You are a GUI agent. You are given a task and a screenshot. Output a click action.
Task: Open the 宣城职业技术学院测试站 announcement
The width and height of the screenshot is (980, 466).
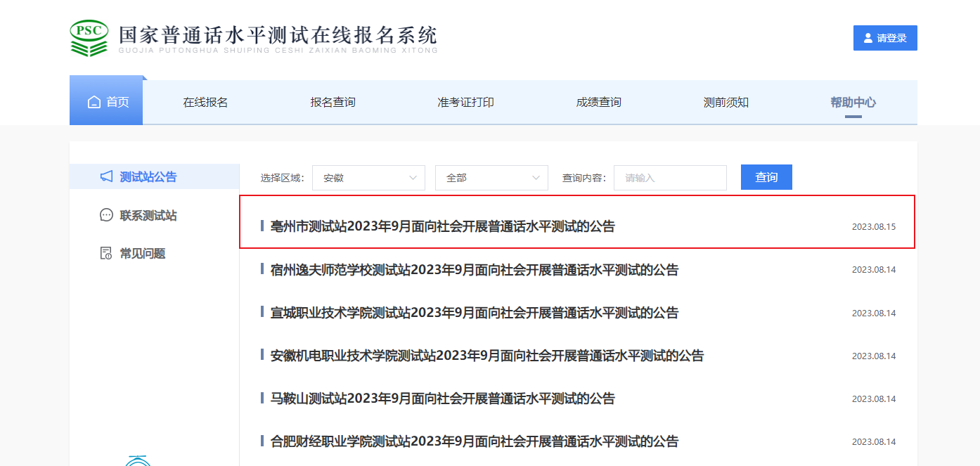coord(475,313)
